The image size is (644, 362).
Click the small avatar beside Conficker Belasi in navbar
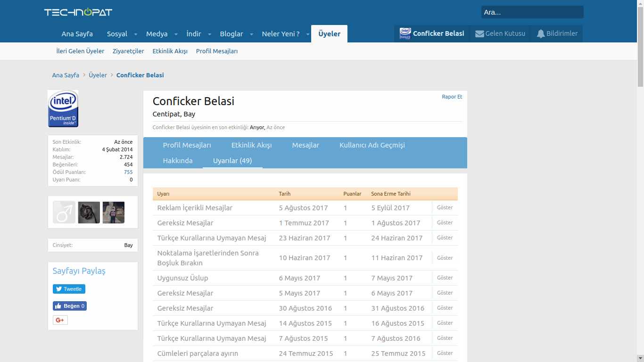tap(405, 33)
